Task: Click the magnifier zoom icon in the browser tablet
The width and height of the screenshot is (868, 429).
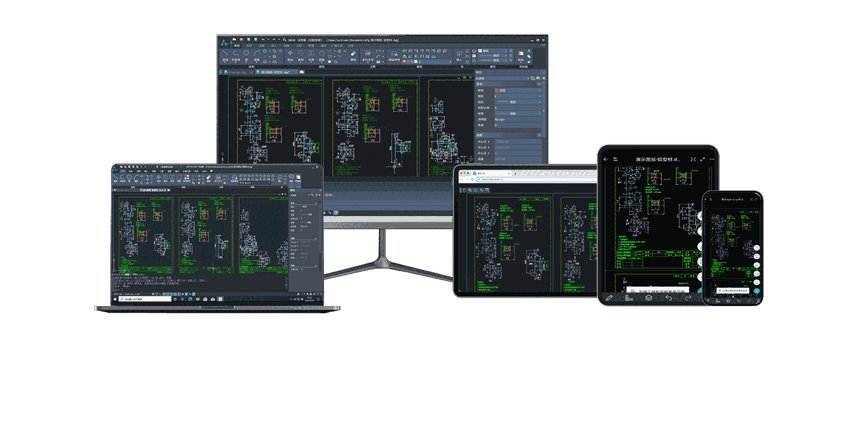Action: (x=470, y=190)
